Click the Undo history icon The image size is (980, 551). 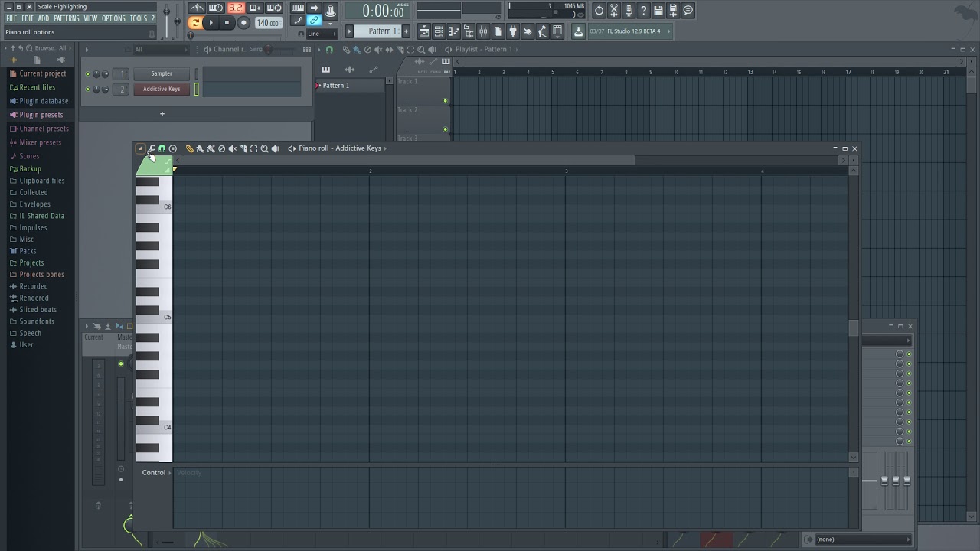[599, 10]
